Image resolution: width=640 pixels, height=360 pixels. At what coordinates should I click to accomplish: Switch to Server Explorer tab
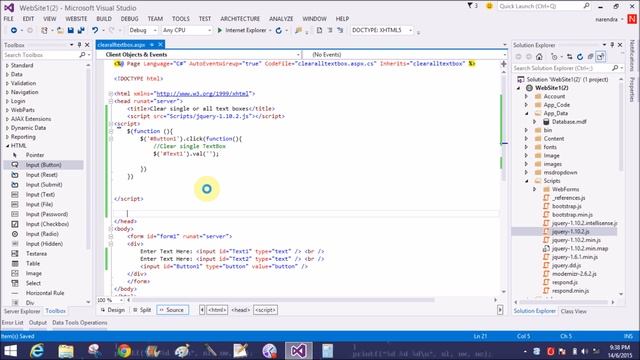[x=22, y=311]
